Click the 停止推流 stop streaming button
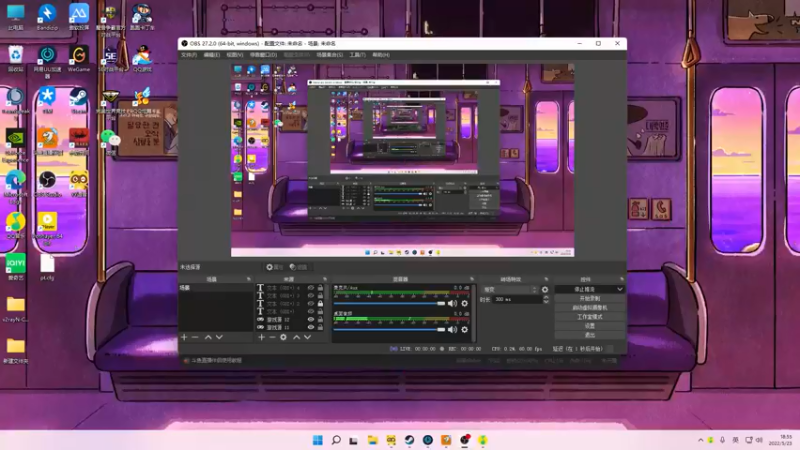The height and width of the screenshot is (450, 800). [585, 289]
